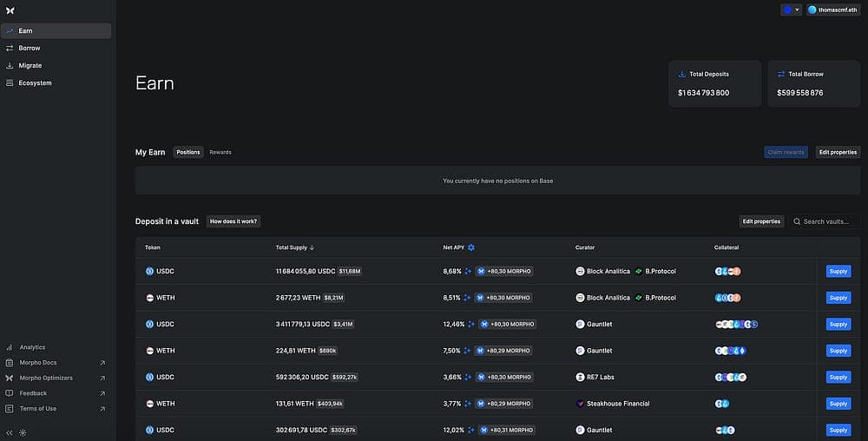868x441 pixels.
Task: Click WETH token icon in 224,81 row
Action: (x=149, y=351)
